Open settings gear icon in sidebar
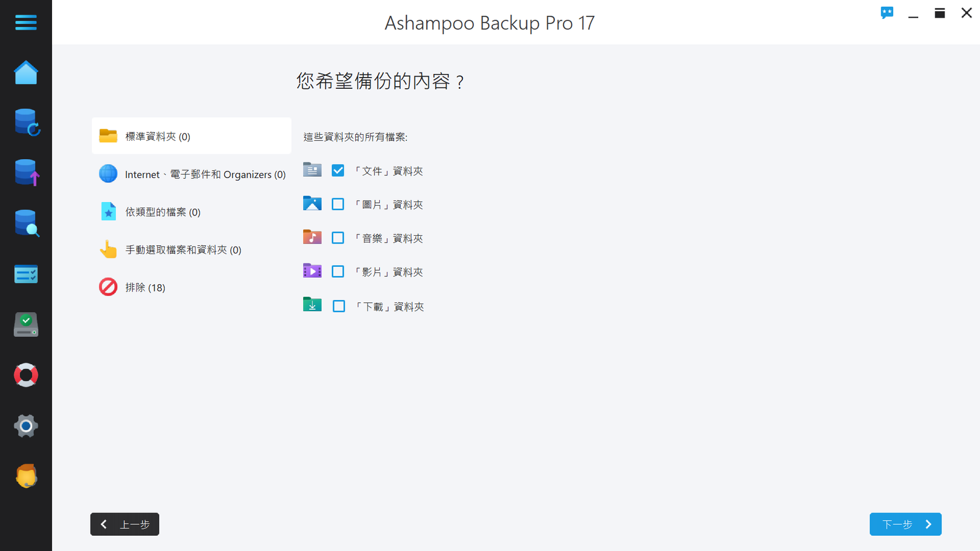980x551 pixels. (x=26, y=425)
